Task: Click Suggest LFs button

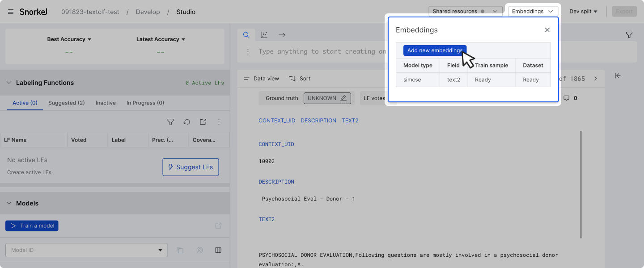Action: tap(191, 167)
